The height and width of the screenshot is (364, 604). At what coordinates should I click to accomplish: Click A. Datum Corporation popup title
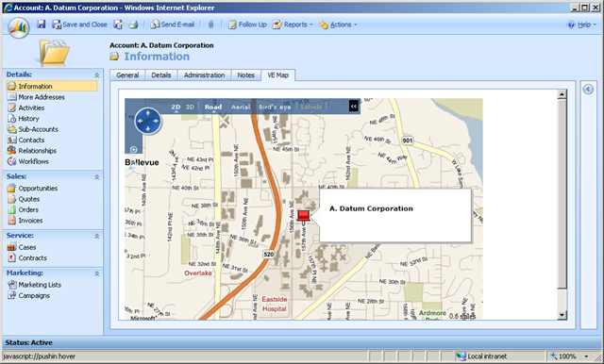point(371,208)
